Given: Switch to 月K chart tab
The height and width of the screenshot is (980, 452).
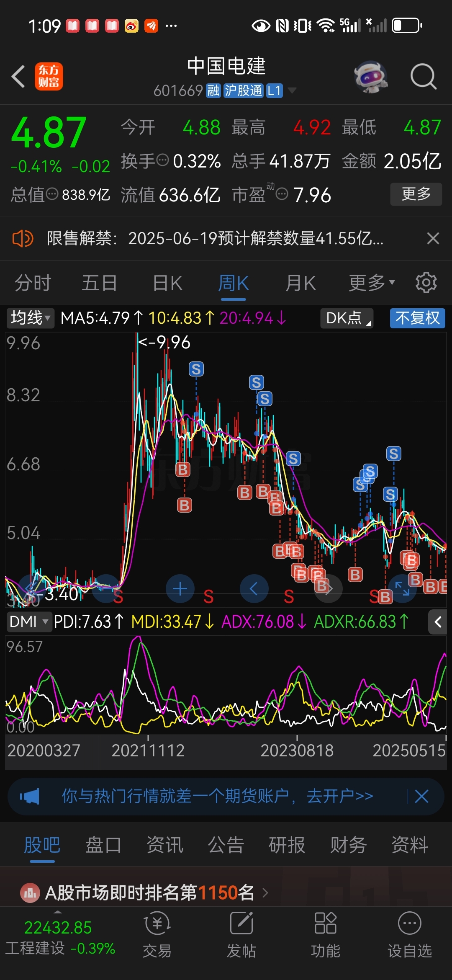Looking at the screenshot, I should (300, 283).
